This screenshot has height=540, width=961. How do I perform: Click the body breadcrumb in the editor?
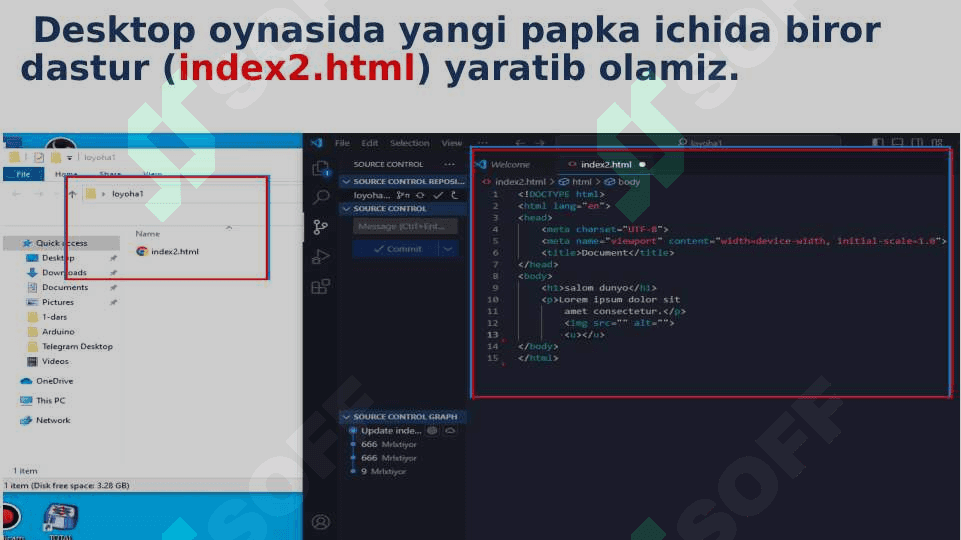point(623,181)
